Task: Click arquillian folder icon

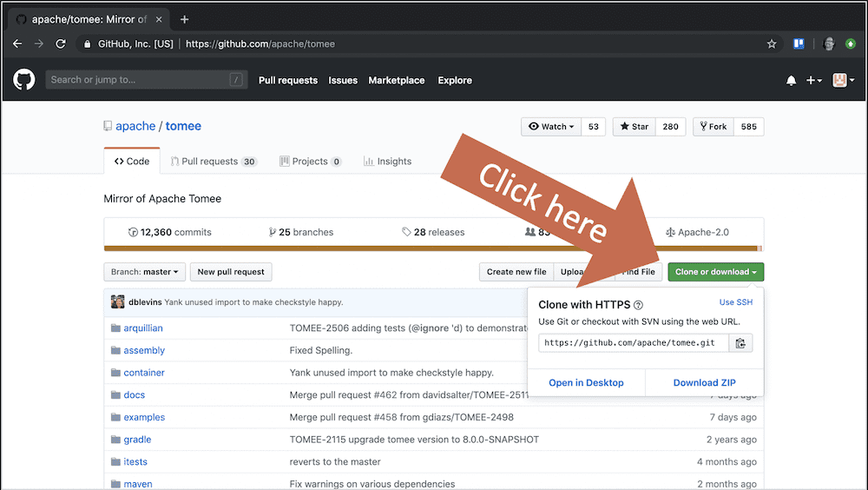Action: click(x=115, y=328)
